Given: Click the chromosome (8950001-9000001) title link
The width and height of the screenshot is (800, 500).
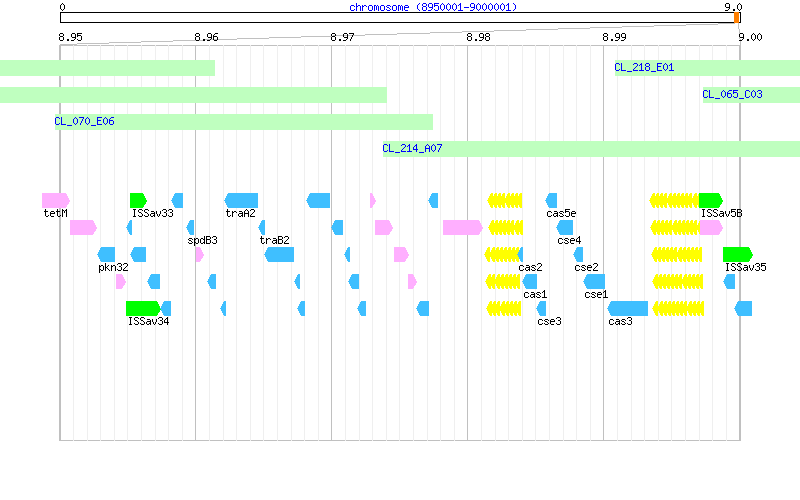Looking at the screenshot, I should pyautogui.click(x=433, y=7).
